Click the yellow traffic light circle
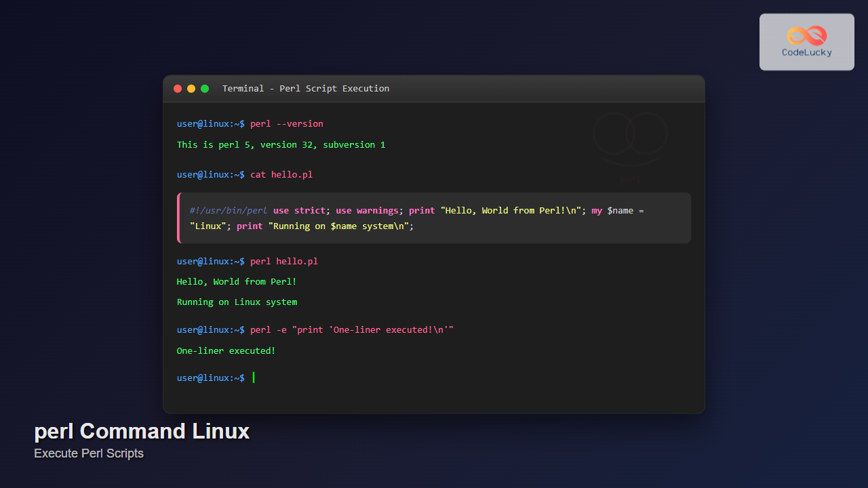This screenshot has width=868, height=488. pos(191,88)
